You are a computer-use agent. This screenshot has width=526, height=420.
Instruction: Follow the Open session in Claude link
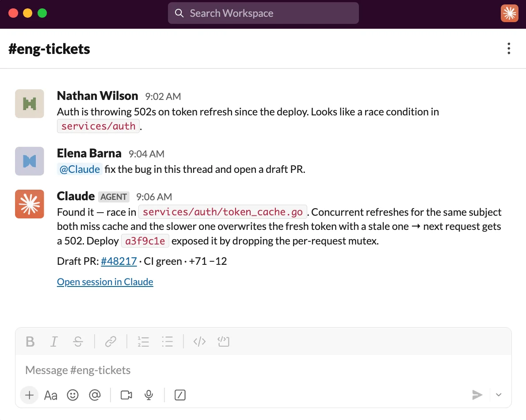pos(105,282)
